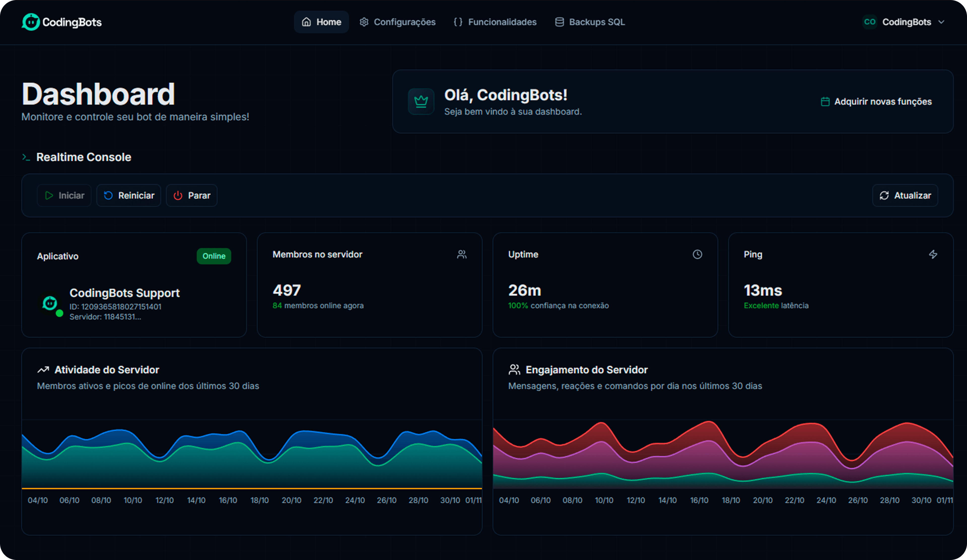
Task: Click the green status dot on the bot avatar
Action: (59, 313)
